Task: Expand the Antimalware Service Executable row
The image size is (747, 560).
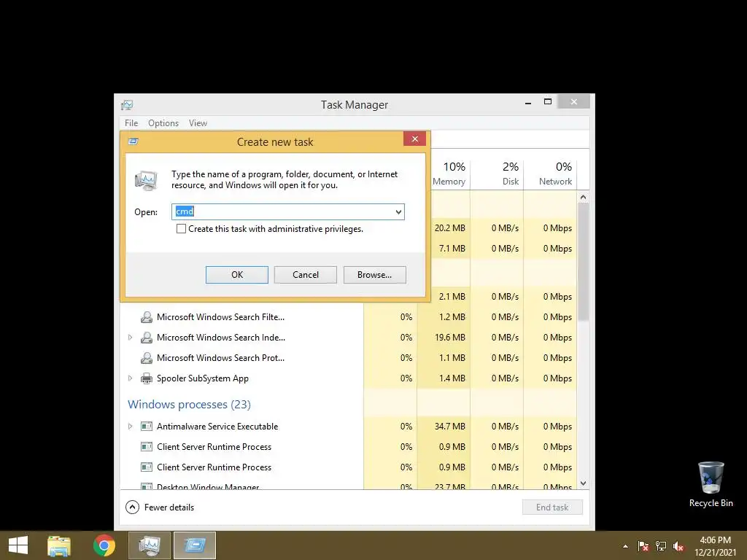Action: 130,426
